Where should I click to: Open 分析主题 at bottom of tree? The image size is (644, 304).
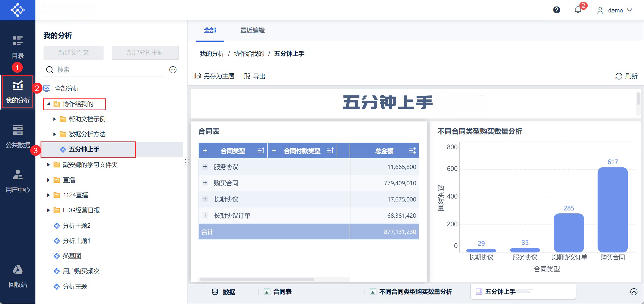[x=75, y=286]
